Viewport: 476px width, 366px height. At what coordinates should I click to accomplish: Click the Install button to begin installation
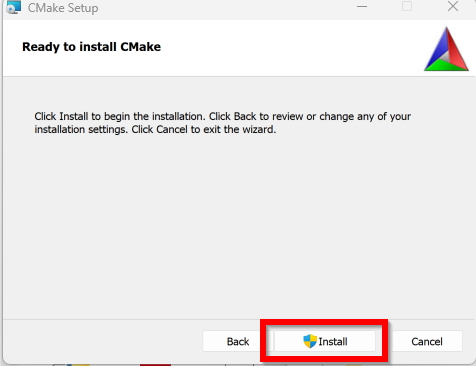click(325, 341)
